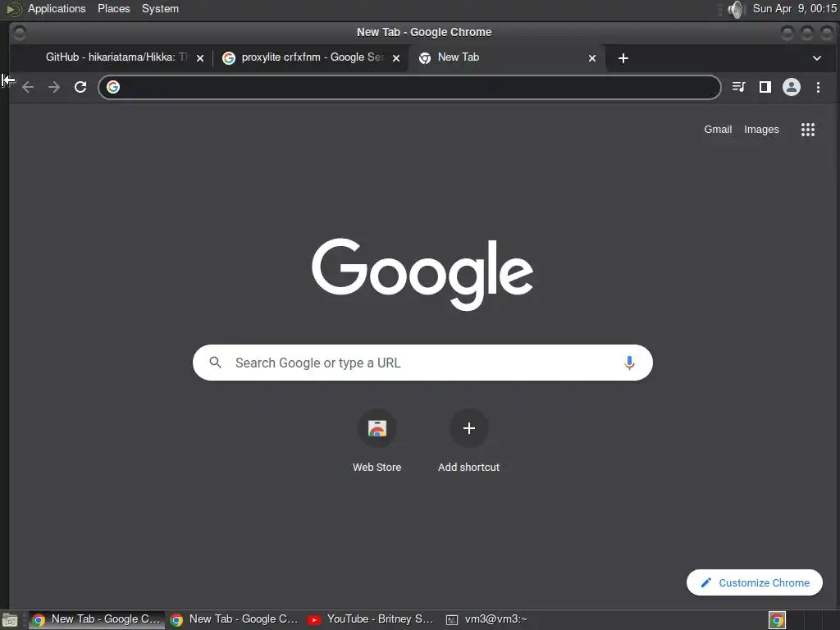Start voice search with the microphone
This screenshot has width=840, height=630.
629,363
